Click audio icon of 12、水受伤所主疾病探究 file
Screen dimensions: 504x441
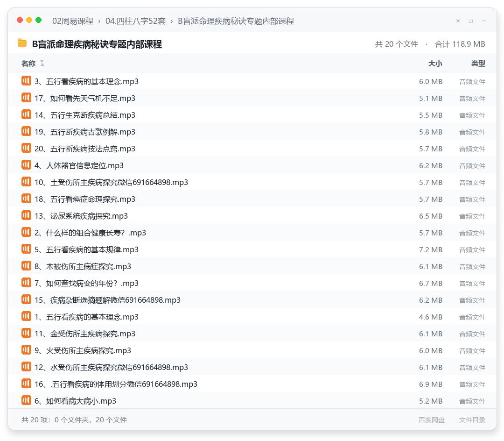pyautogui.click(x=26, y=367)
